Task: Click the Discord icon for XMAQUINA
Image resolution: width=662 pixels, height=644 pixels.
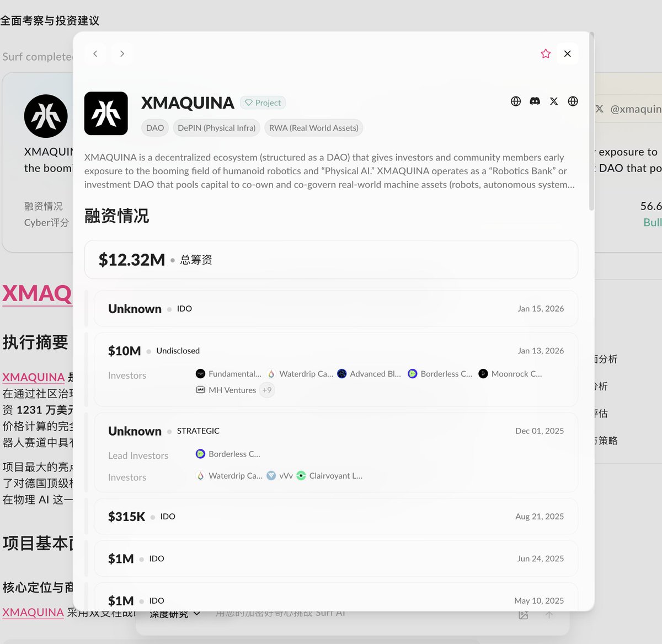Action: tap(535, 101)
